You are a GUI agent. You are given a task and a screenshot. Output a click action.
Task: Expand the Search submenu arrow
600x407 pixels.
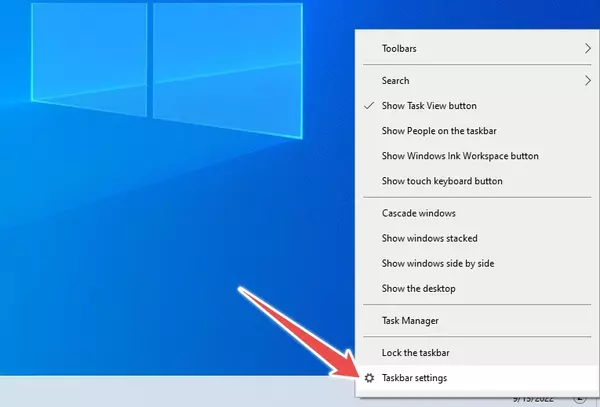588,81
